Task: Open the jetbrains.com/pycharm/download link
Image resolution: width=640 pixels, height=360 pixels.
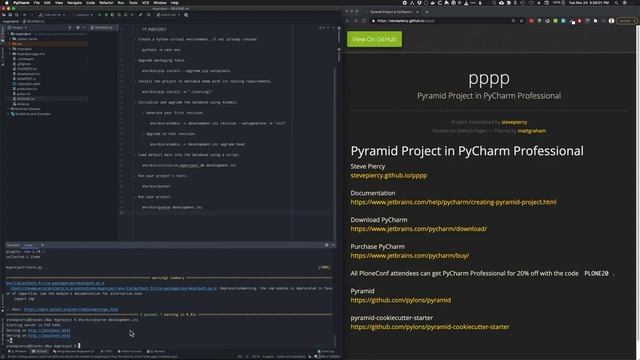Action: 418,229
